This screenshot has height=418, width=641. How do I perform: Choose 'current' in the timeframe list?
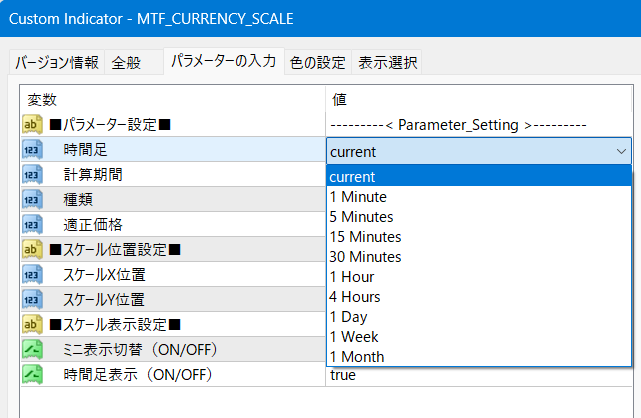tap(479, 177)
